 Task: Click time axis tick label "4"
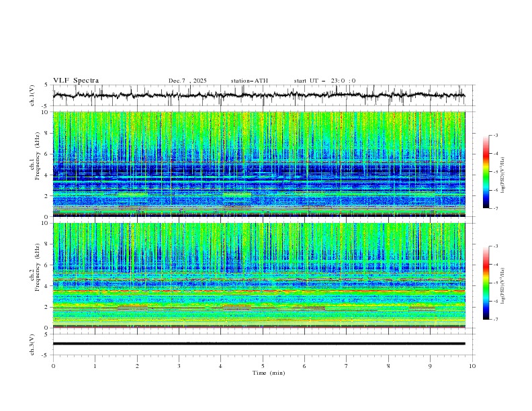(221, 366)
